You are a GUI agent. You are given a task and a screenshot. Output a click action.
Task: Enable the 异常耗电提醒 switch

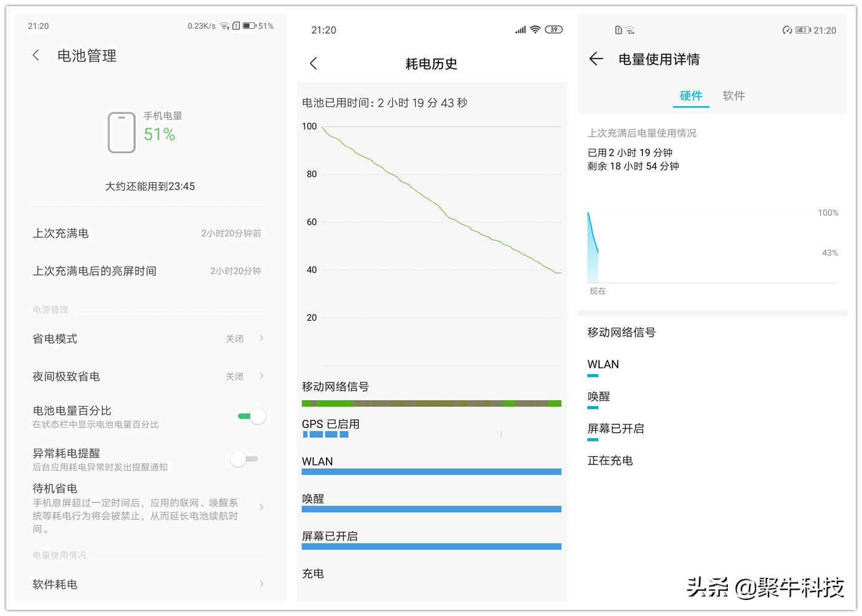click(x=244, y=459)
